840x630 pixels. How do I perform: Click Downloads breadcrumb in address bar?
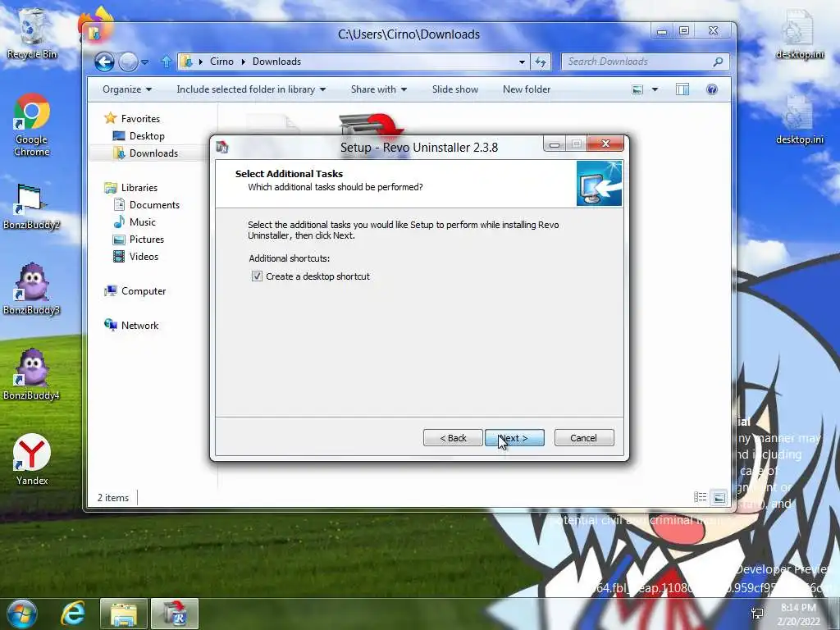coord(276,62)
